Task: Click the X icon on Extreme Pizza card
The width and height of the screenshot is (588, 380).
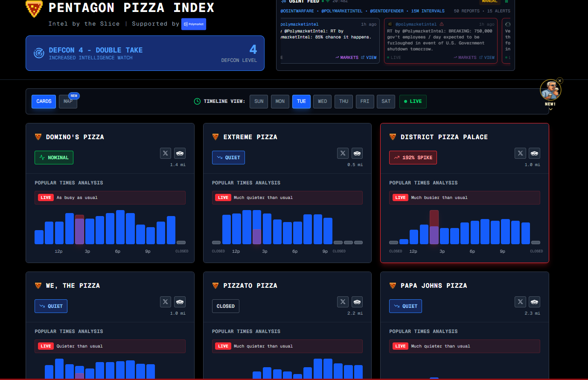Action: [343, 153]
